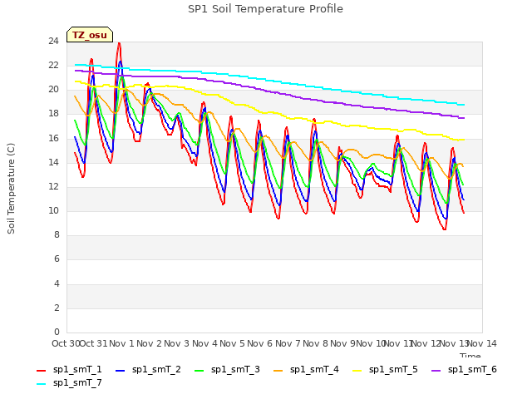The height and width of the screenshot is (399, 532).
Task: Click the Oct 31 x-axis tick label
Action: 93,343
